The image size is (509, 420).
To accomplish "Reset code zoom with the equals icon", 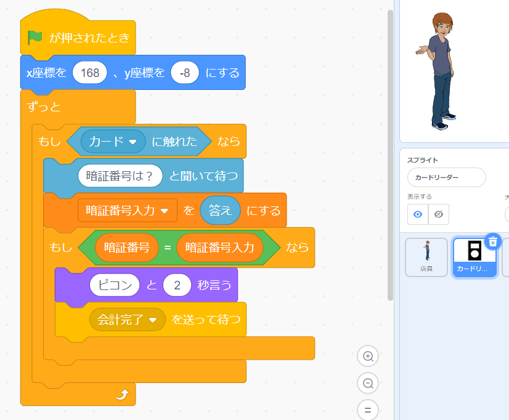I will click(x=368, y=410).
